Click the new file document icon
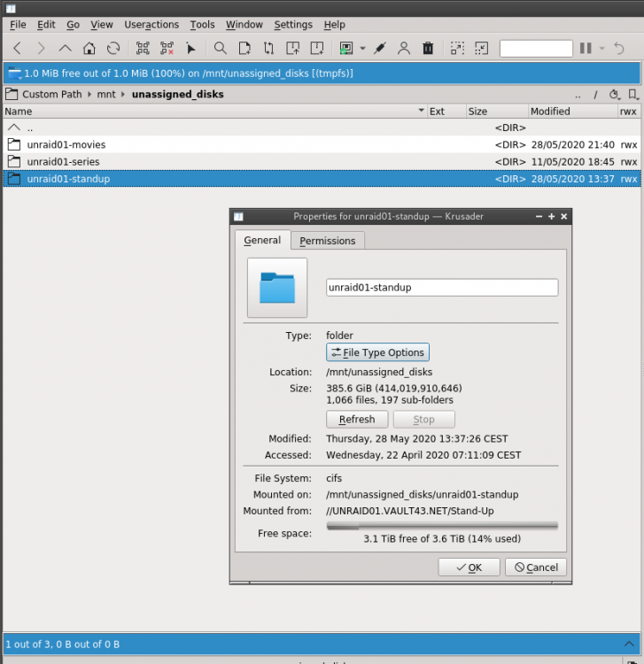Image resolution: width=644 pixels, height=664 pixels. pos(244,49)
